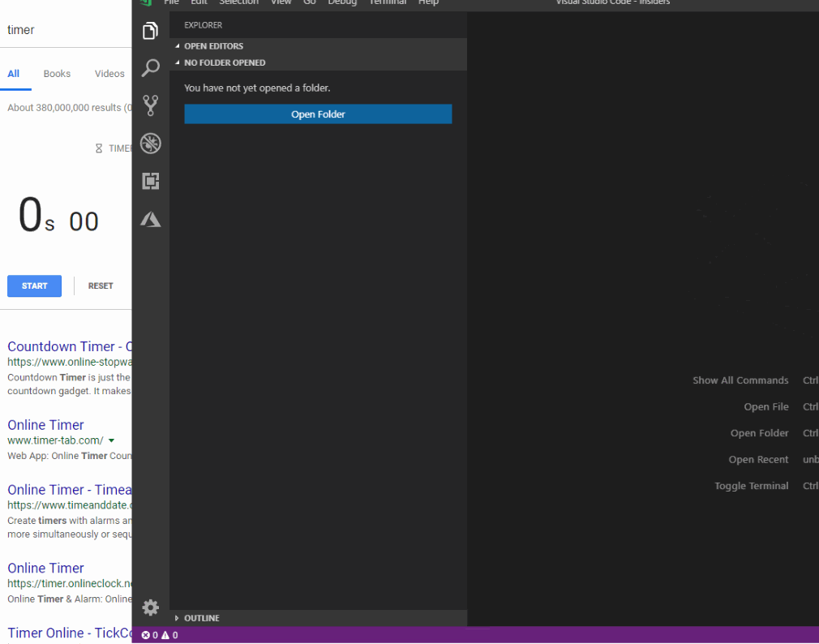The height and width of the screenshot is (644, 819).
Task: Click the Toggle Terminal shortcut hint
Action: tap(751, 486)
